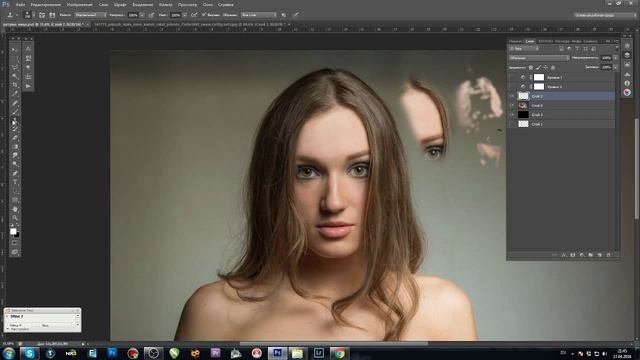Toggle visibility of the bottom layer
The width and height of the screenshot is (640, 360).
click(512, 124)
